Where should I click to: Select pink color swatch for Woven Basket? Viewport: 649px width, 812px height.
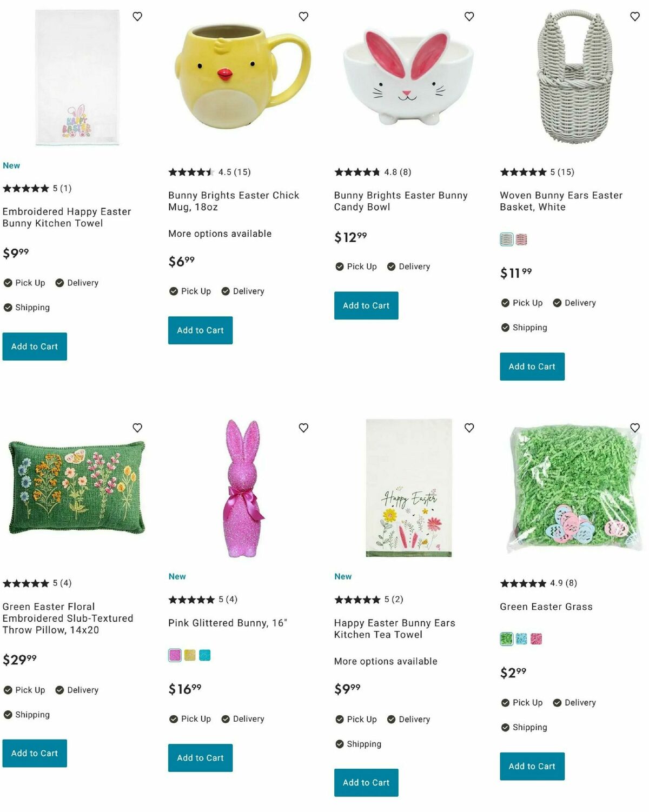coord(521,239)
